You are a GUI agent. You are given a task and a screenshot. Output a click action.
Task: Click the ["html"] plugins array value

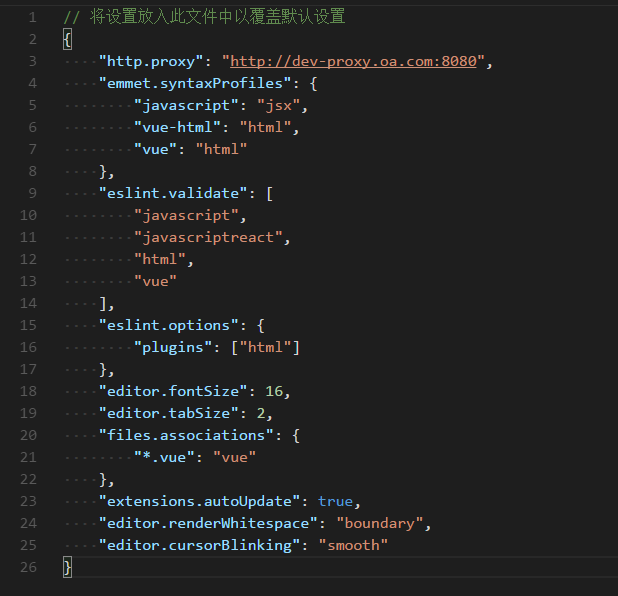[x=266, y=348]
